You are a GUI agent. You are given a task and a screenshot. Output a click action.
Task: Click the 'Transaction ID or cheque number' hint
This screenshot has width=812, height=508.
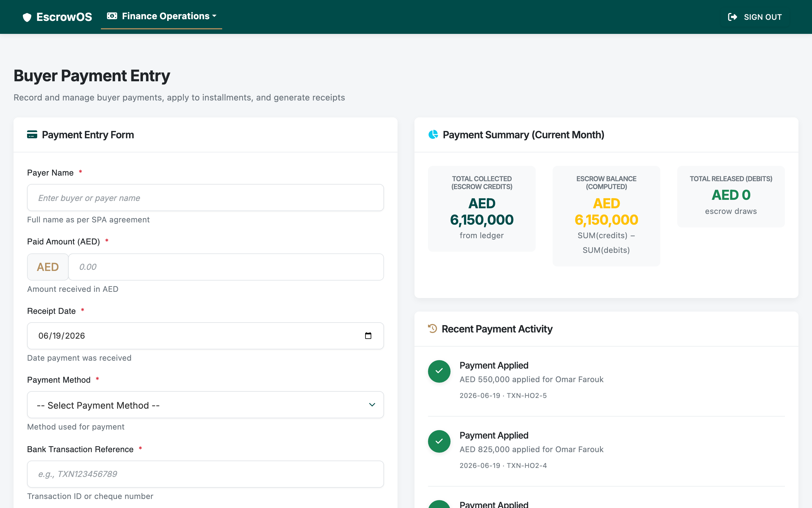click(x=90, y=496)
